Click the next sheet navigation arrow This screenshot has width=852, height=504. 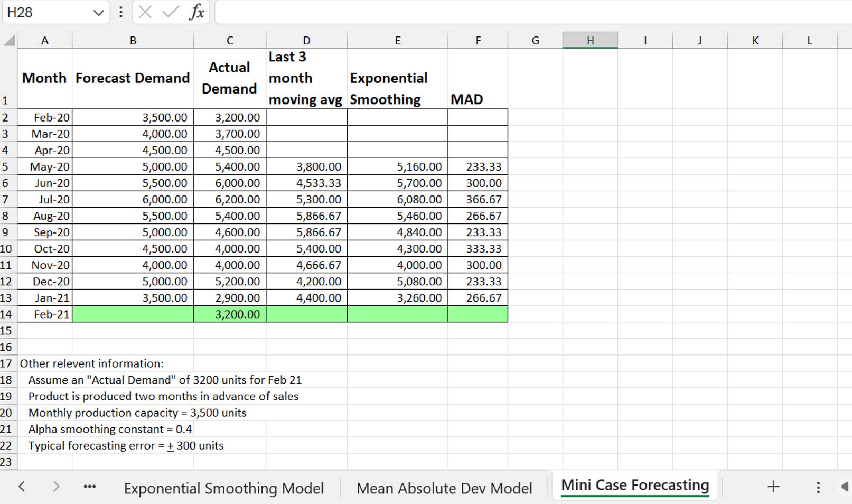point(56,486)
